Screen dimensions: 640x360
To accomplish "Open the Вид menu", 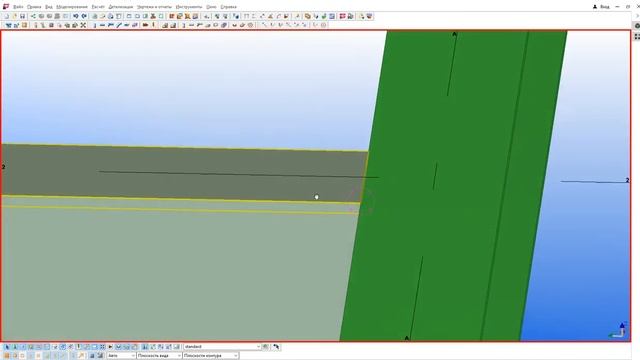I will point(49,7).
